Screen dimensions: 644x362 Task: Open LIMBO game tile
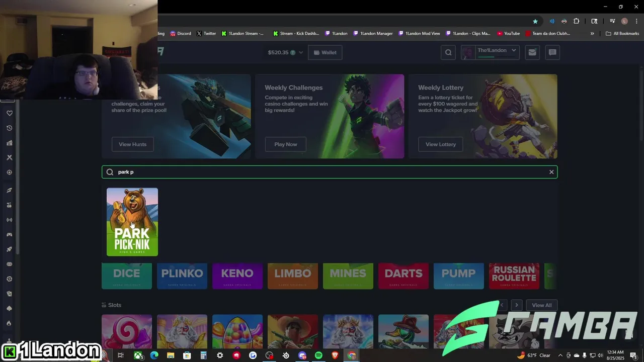click(x=293, y=276)
